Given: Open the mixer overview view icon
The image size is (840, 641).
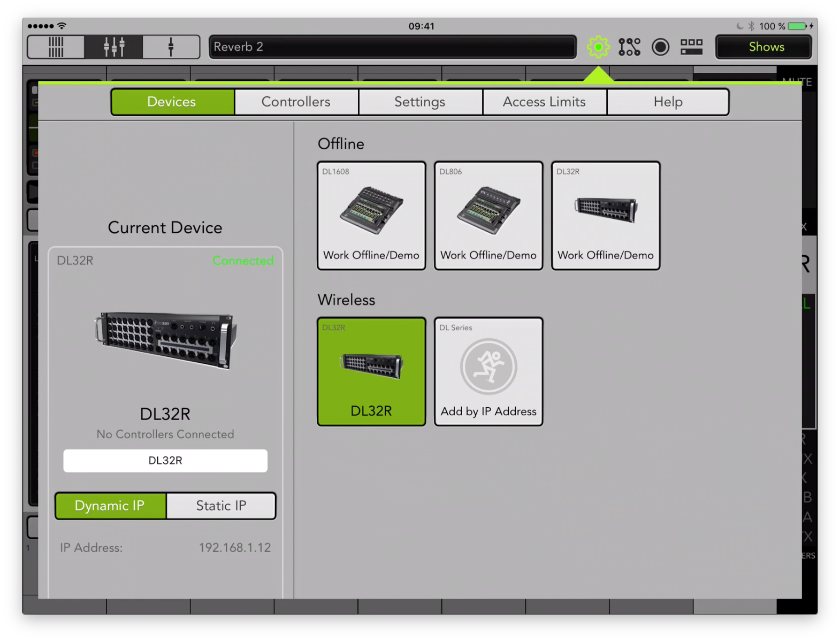Looking at the screenshot, I should [x=56, y=47].
